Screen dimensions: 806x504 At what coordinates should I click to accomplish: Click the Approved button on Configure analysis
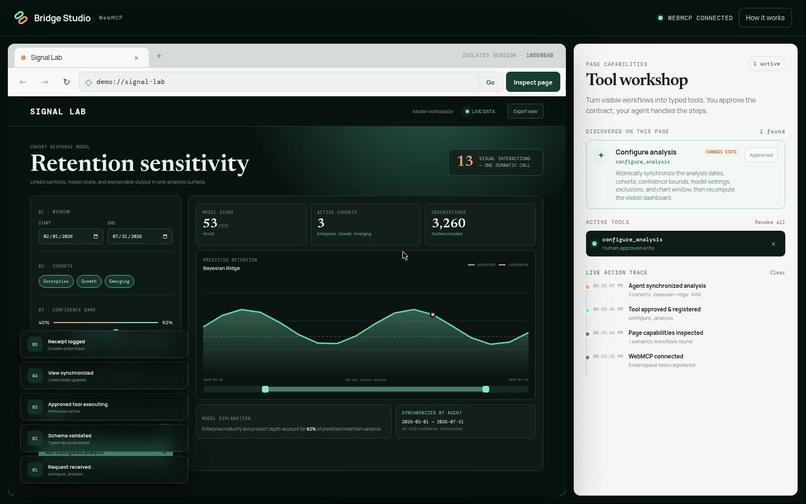[761, 155]
